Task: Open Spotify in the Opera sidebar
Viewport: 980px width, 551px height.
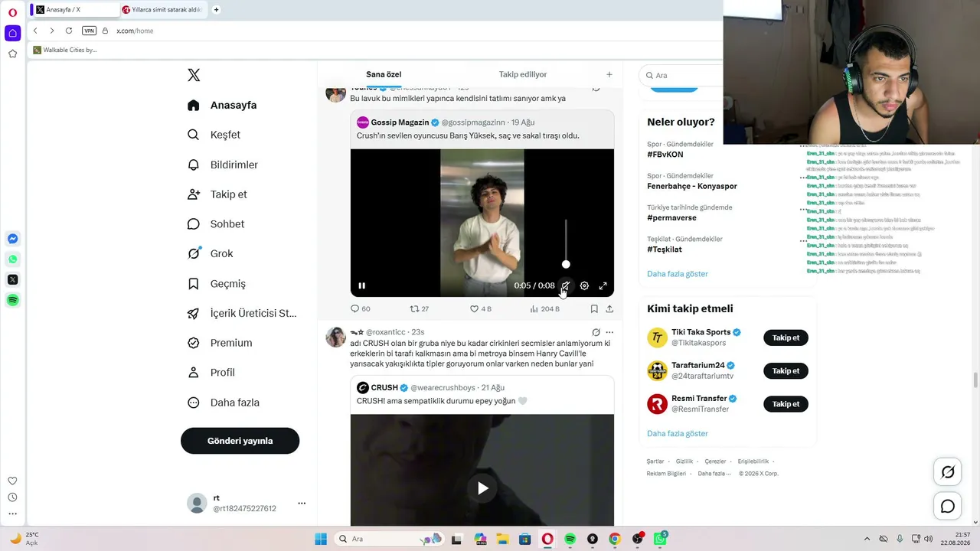Action: click(x=12, y=301)
